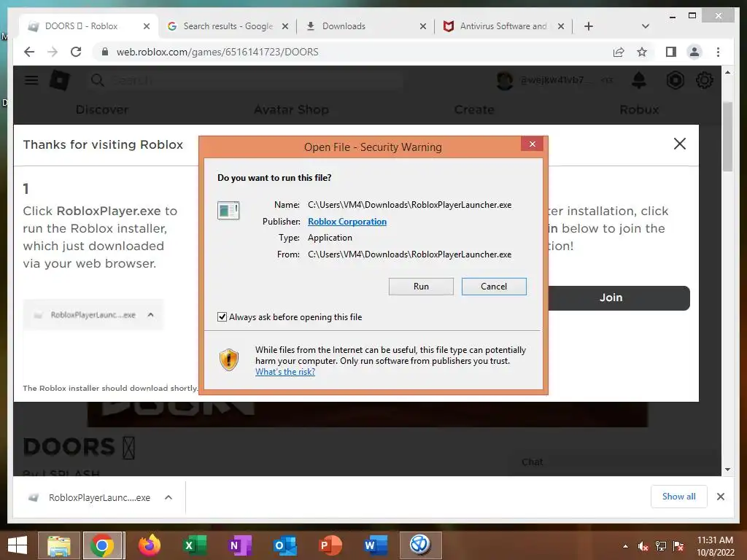Screen dimensions: 747x560
Task: Close the Security Warning dialog with X
Action: click(532, 144)
